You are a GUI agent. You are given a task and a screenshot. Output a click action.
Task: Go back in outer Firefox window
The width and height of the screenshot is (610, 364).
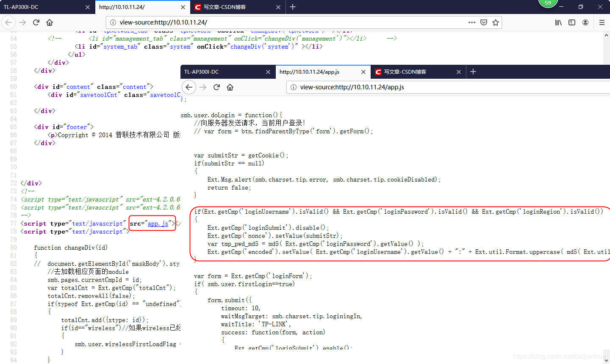[9, 22]
